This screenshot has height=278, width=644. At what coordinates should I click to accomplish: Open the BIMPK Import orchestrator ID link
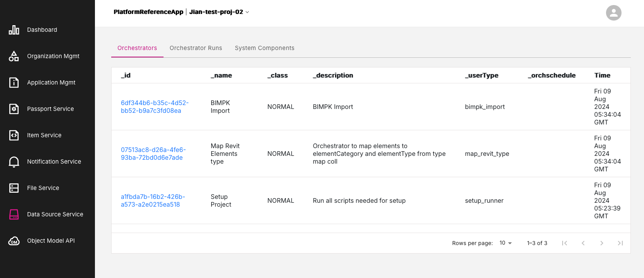[x=155, y=107]
